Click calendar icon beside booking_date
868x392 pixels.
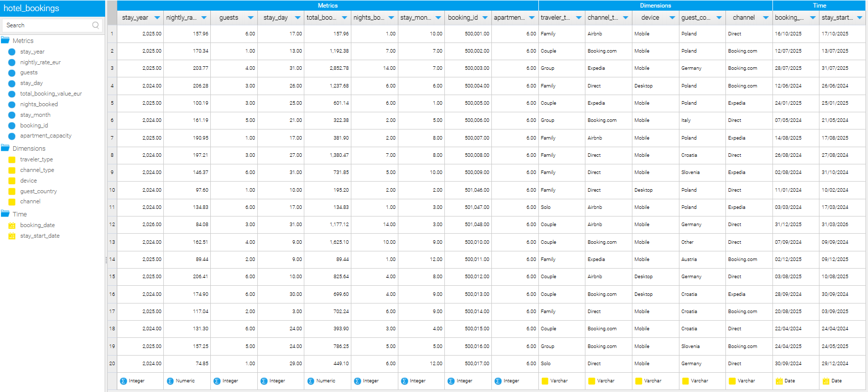[x=12, y=226]
